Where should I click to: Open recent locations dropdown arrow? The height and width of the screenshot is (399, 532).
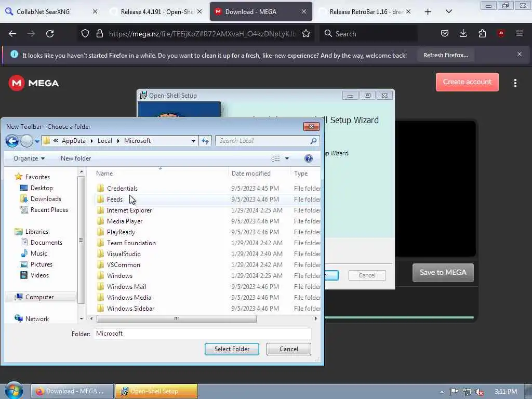(x=37, y=141)
